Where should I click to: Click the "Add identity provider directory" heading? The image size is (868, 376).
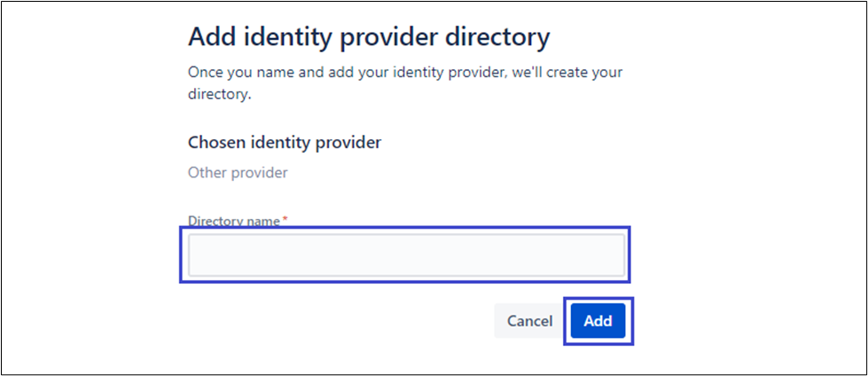369,38
